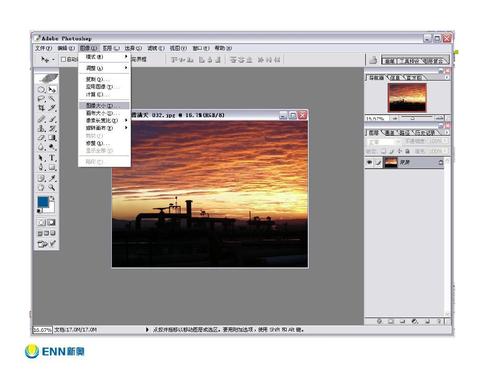Open the Layers panel flyout menu arrow
This screenshot has height=375, width=500.
coord(447,133)
